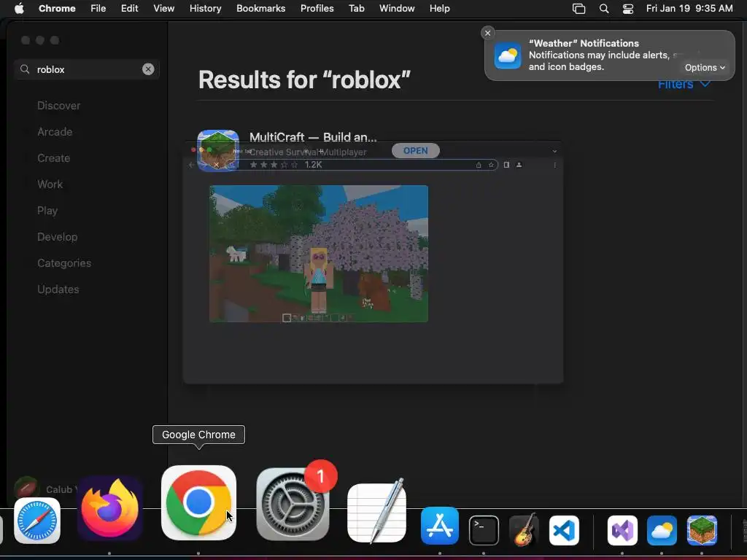
Task: Click the MultiCraft app icon in results
Action: [217, 149]
